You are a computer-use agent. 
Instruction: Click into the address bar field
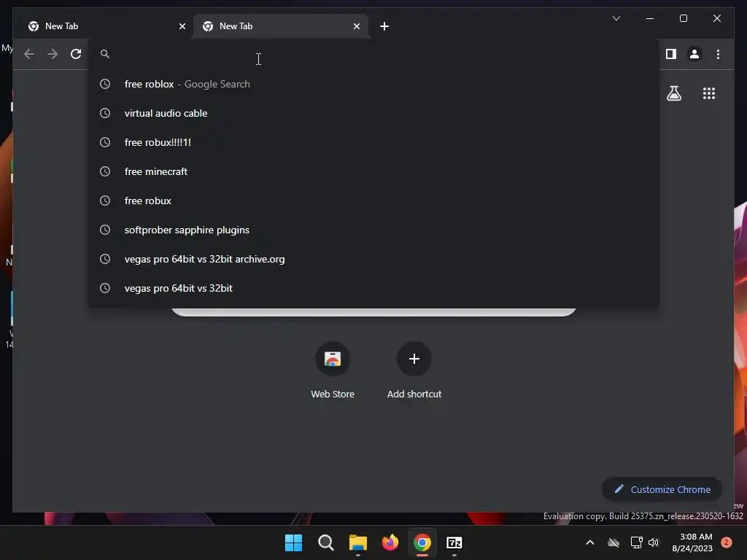coord(373,54)
